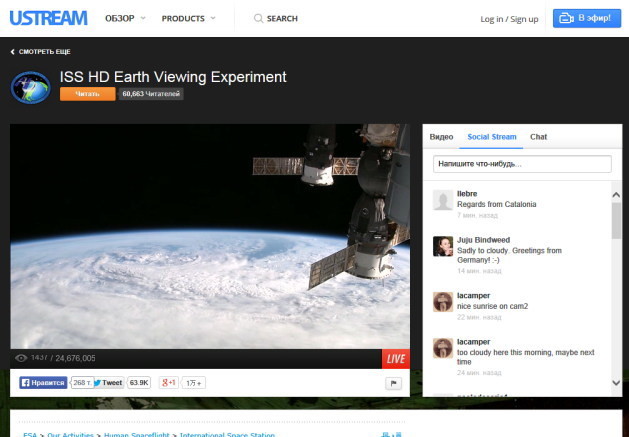The height and width of the screenshot is (437, 629).
Task: Share via the Tweet button
Action: pyautogui.click(x=108, y=383)
